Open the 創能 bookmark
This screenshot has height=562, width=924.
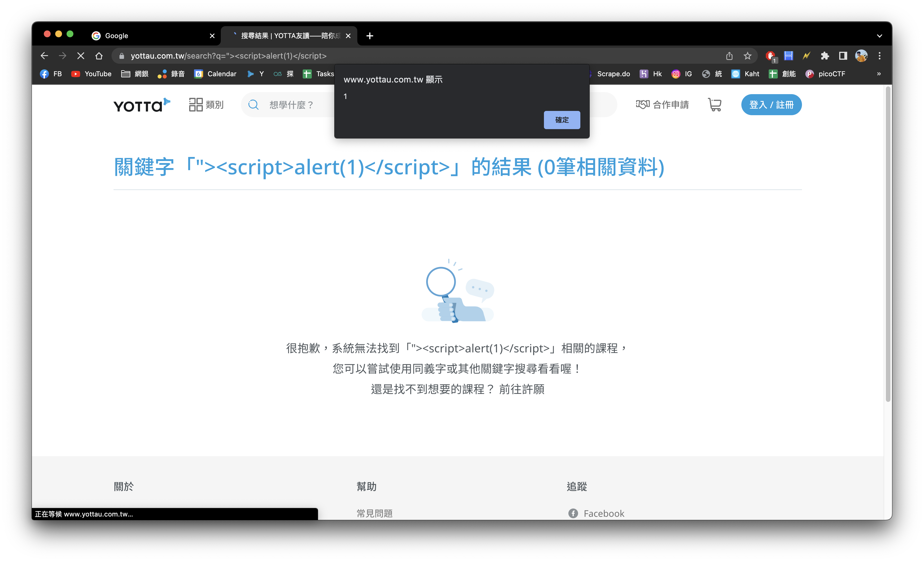(x=782, y=74)
